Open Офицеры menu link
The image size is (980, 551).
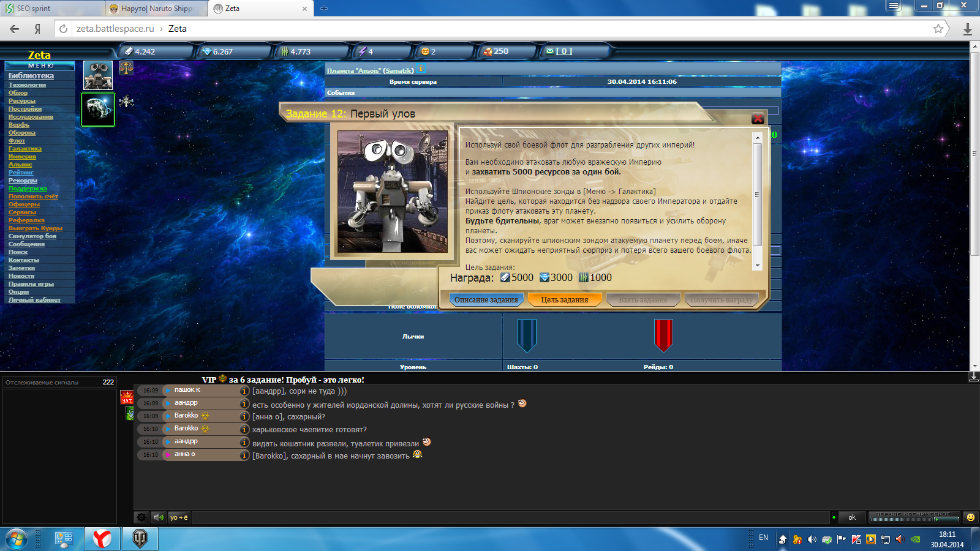24,204
